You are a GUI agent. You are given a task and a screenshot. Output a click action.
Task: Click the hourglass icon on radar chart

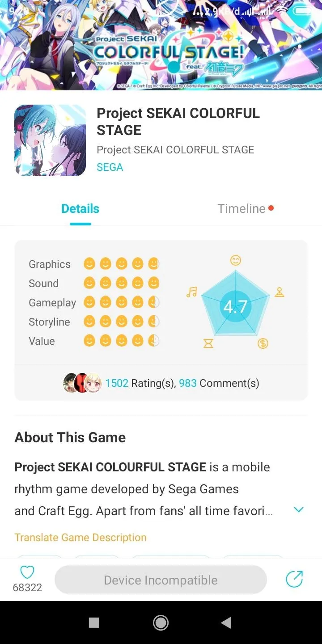[208, 343]
